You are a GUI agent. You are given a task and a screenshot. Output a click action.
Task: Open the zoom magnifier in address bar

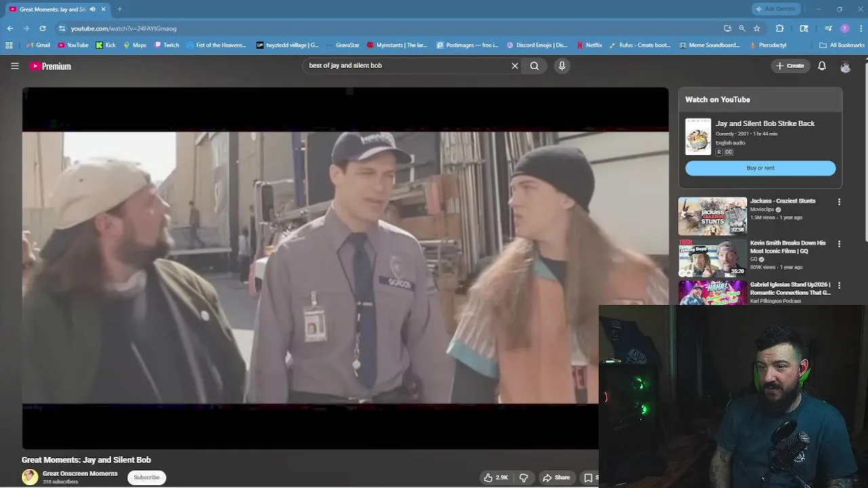742,28
